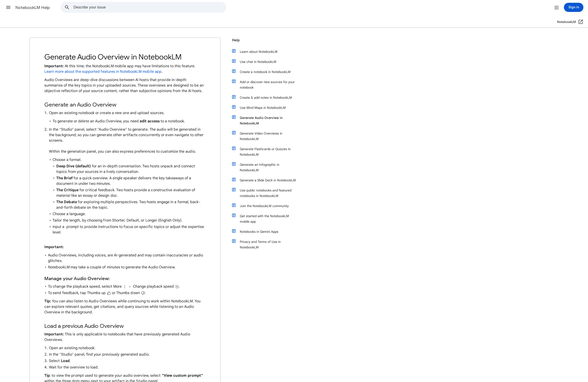
Task: Open Use public notebooks and featured notebooks article
Action: pyautogui.click(x=266, y=193)
